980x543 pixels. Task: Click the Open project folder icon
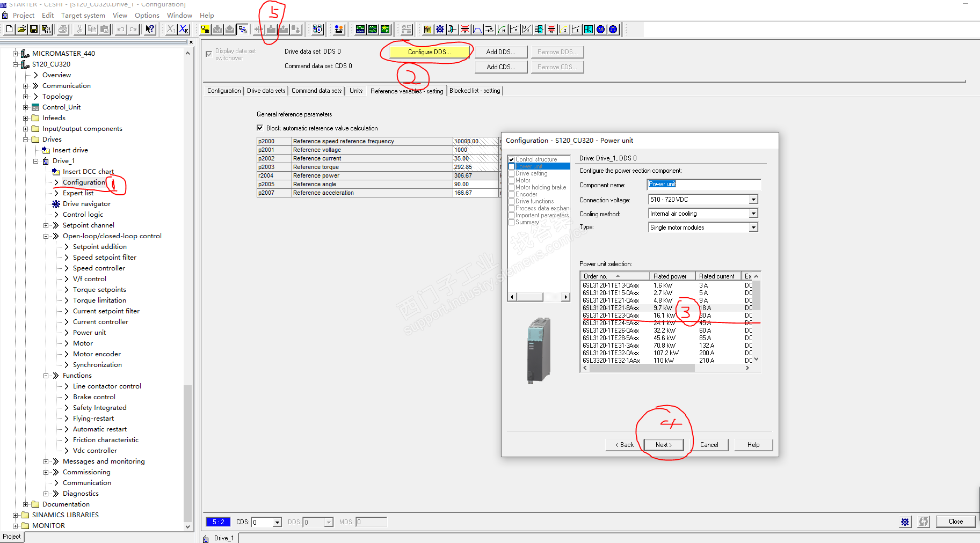pyautogui.click(x=21, y=30)
